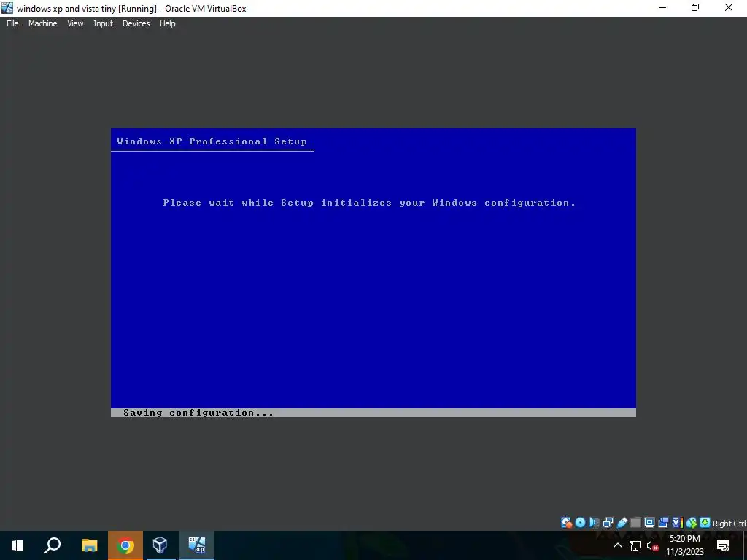
Task: Click the audio status icon in VirtualBox status bar
Action: (x=594, y=522)
